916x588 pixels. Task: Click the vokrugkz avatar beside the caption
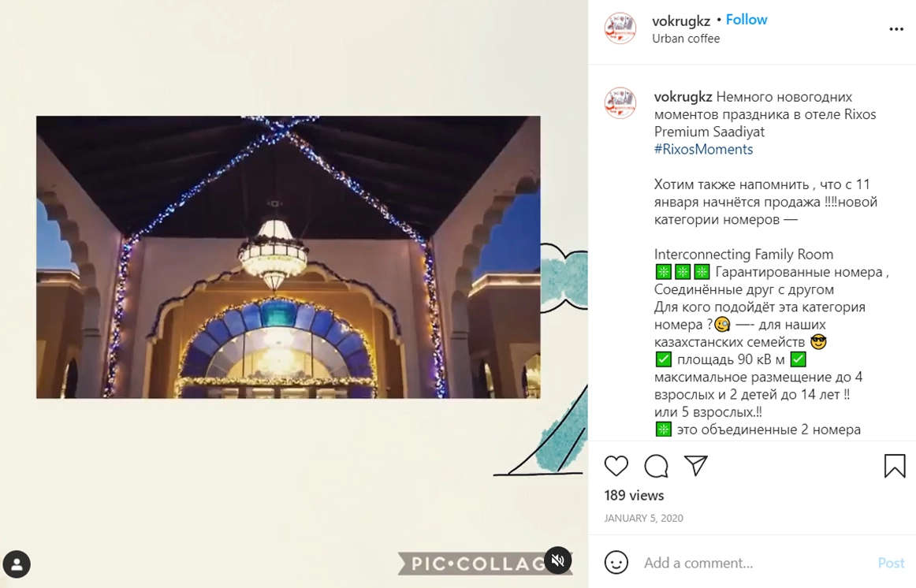tap(620, 102)
